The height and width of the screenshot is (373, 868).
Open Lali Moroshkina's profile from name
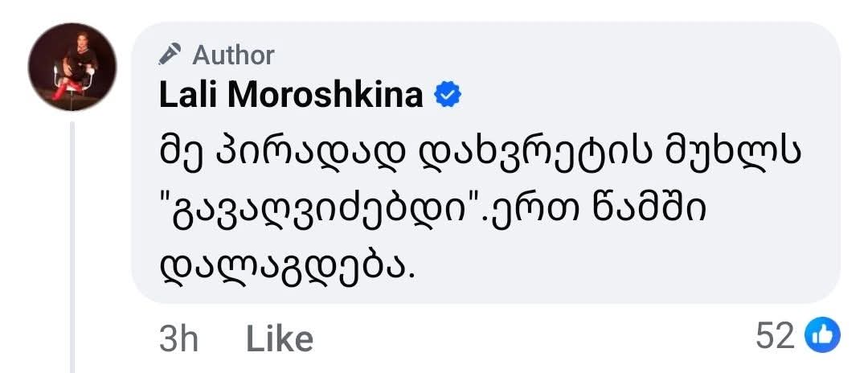(291, 96)
